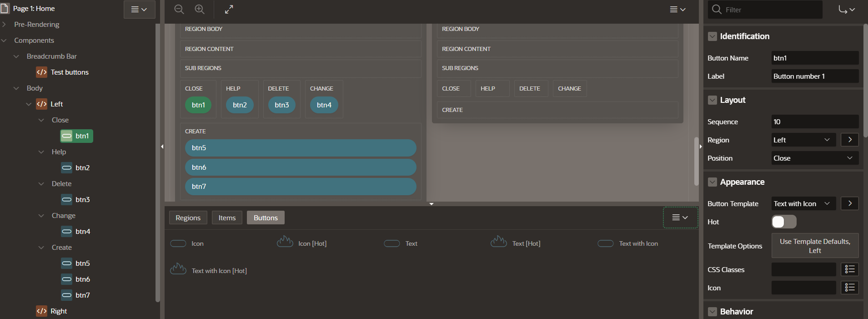Switch to the Regions gallery tab
The width and height of the screenshot is (868, 319).
(188, 218)
